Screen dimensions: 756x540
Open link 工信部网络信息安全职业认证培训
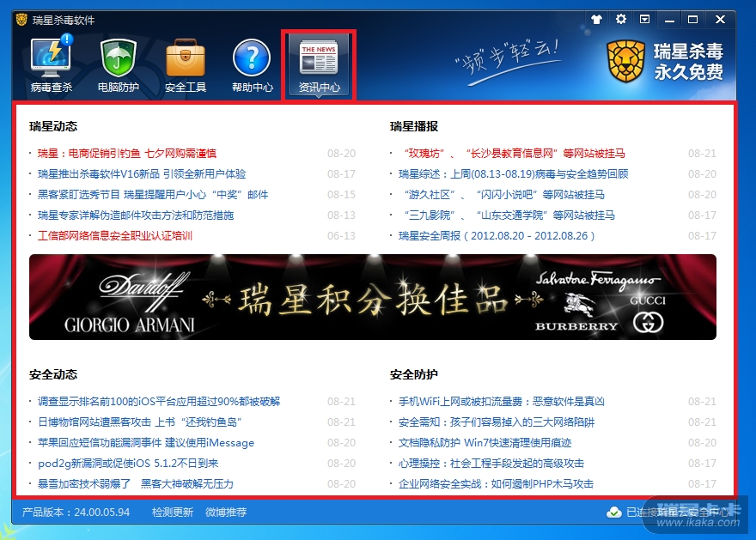(x=115, y=236)
